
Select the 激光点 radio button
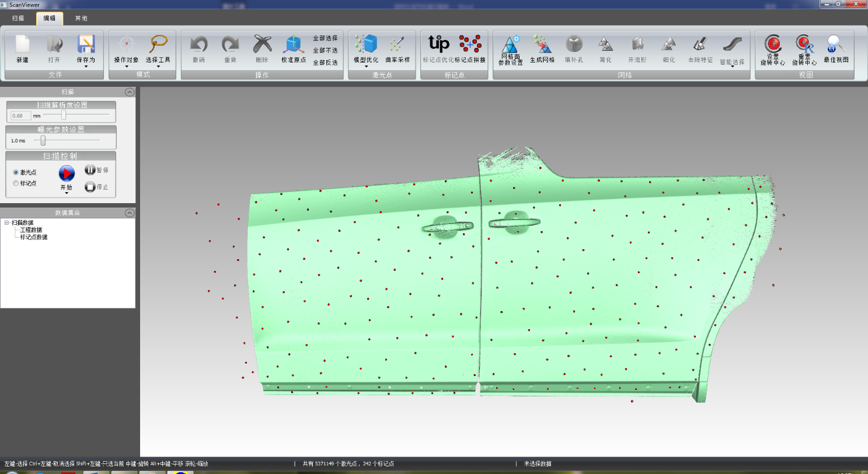click(x=16, y=173)
